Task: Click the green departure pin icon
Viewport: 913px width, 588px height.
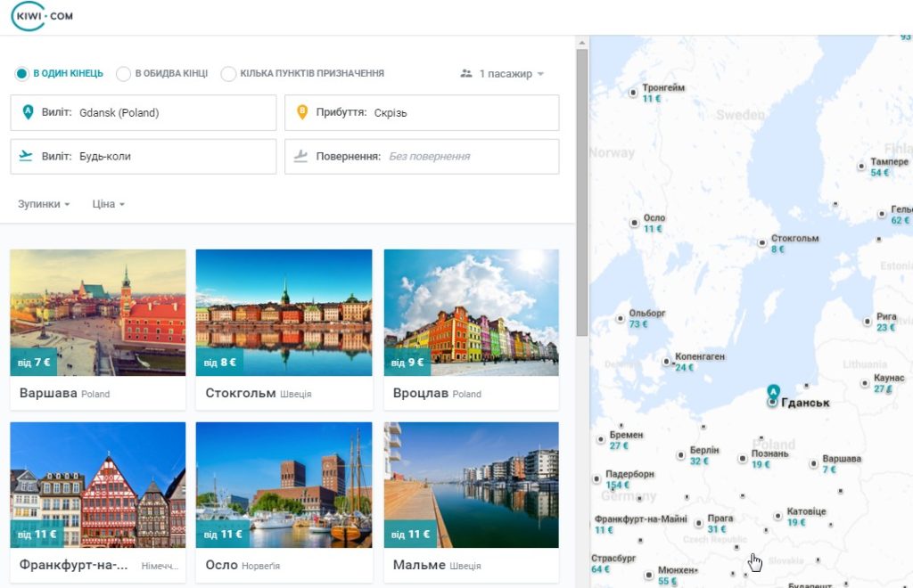Action: tap(28, 112)
